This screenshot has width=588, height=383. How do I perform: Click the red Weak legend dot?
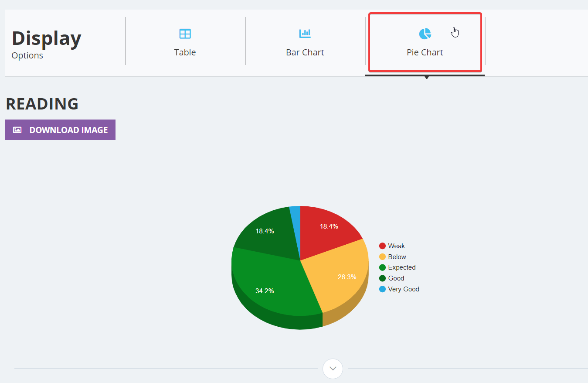pos(383,246)
